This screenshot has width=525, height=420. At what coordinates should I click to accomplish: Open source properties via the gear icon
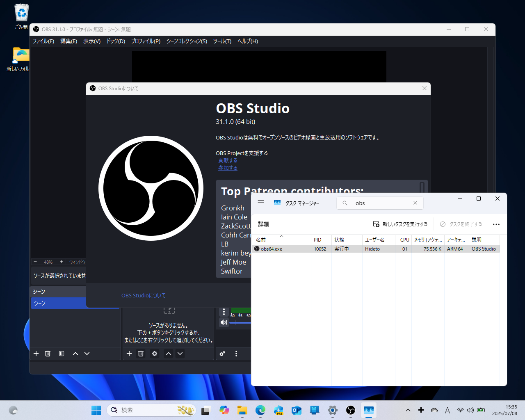(x=154, y=353)
